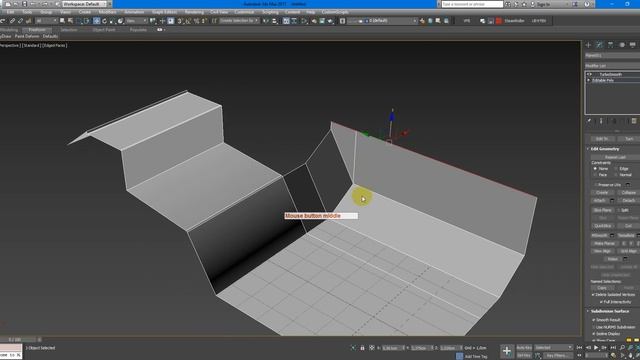
Task: Open the 0 (default) layer dropdown
Action: click(382, 21)
